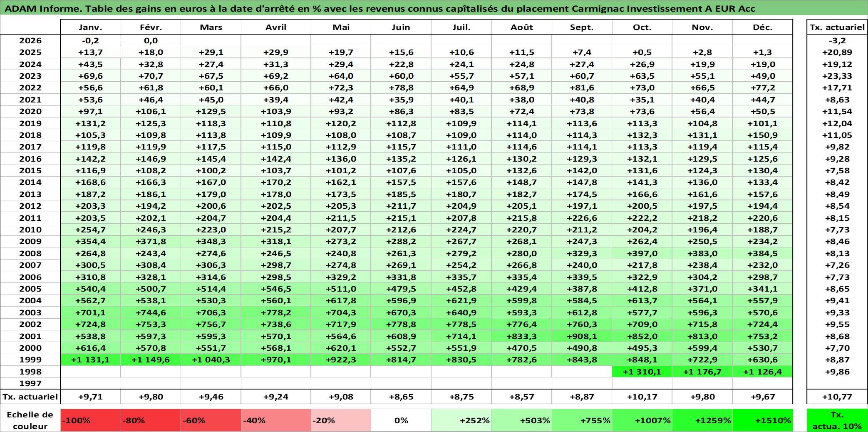Click the "1998" year row label
This screenshot has width=868, height=432.
point(30,372)
